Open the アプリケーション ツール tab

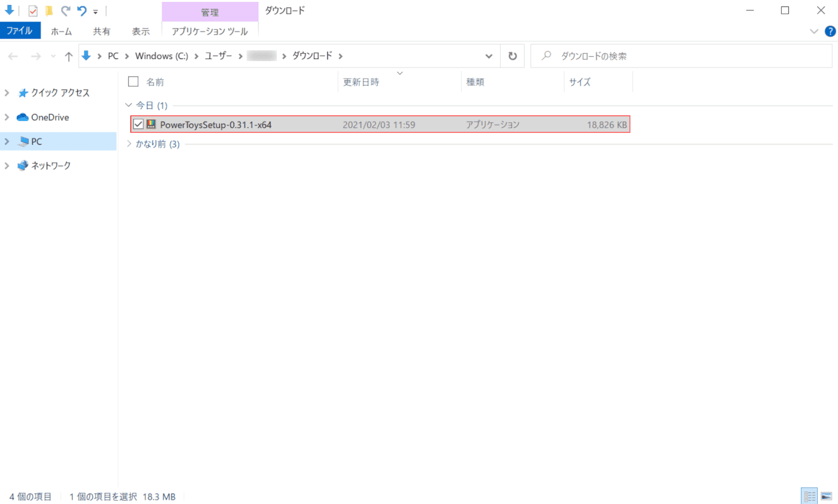coord(210,31)
